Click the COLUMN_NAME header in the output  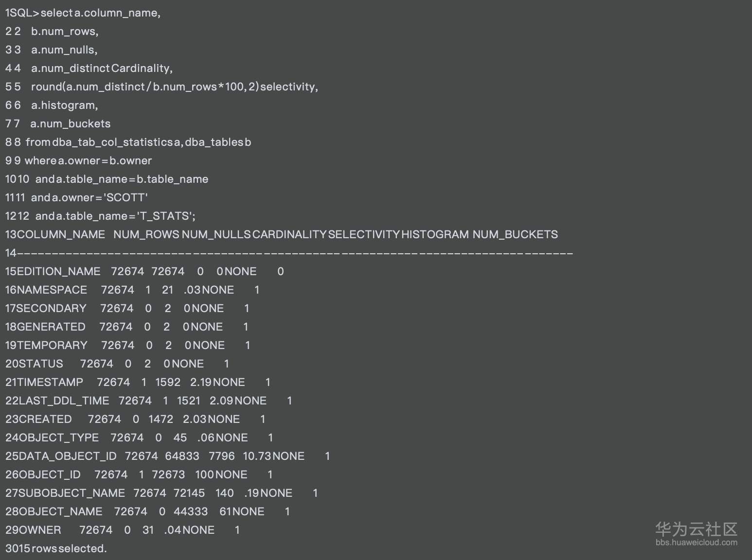click(x=61, y=235)
